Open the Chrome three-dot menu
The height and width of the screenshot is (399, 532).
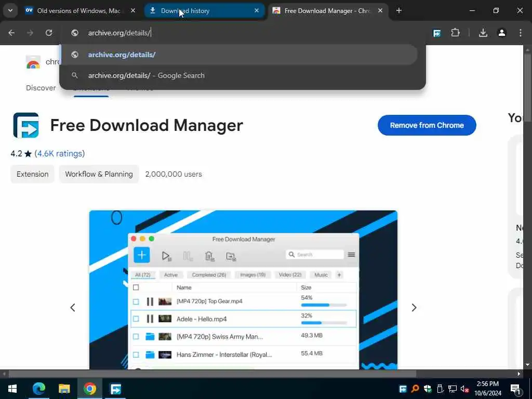[521, 33]
